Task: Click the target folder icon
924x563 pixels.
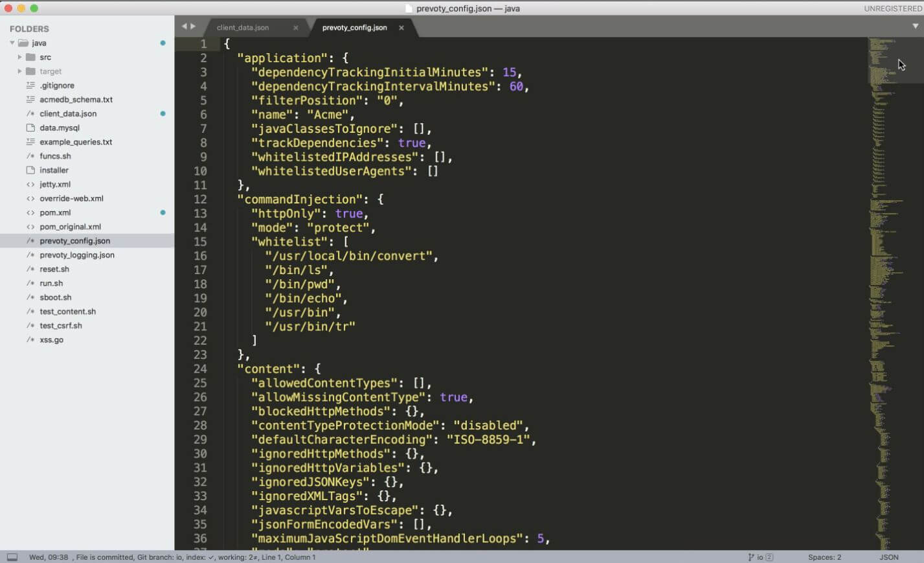Action: coord(30,71)
